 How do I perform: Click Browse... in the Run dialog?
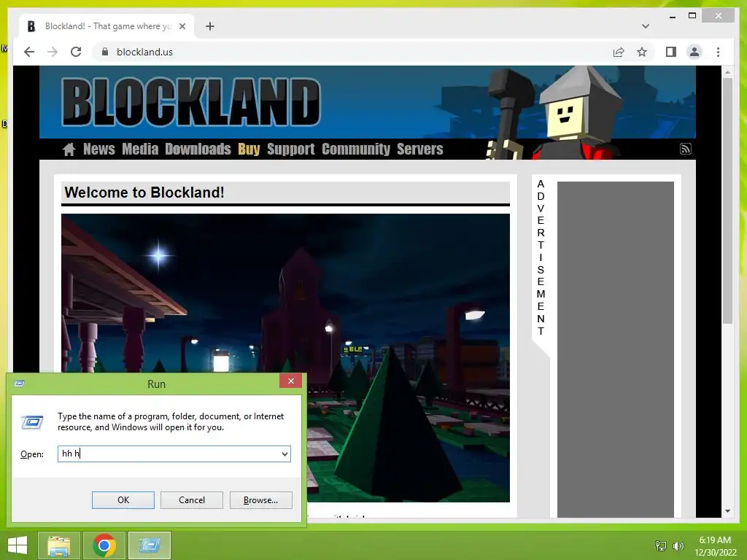[x=260, y=500]
